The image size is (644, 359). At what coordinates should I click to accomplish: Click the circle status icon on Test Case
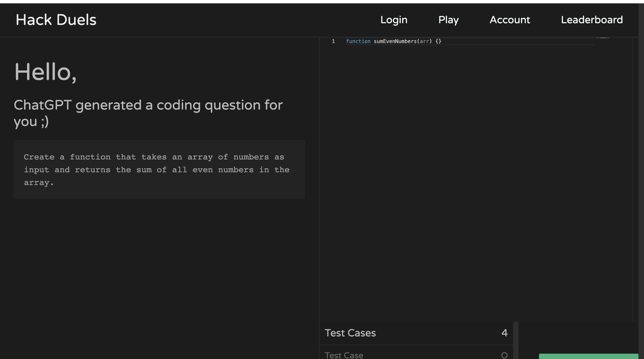point(504,355)
